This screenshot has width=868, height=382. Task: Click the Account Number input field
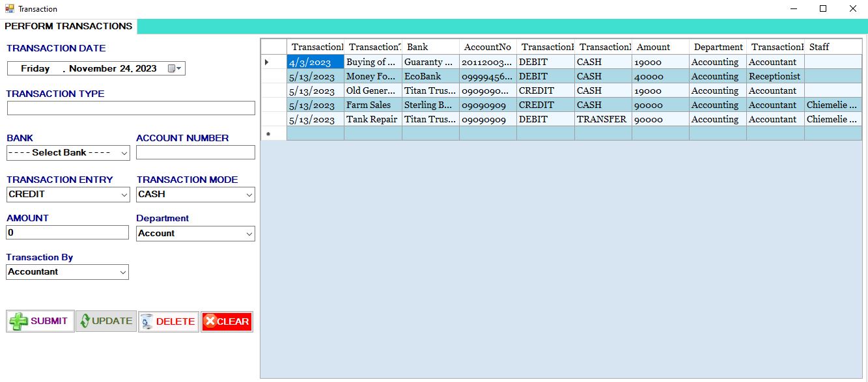(x=195, y=152)
